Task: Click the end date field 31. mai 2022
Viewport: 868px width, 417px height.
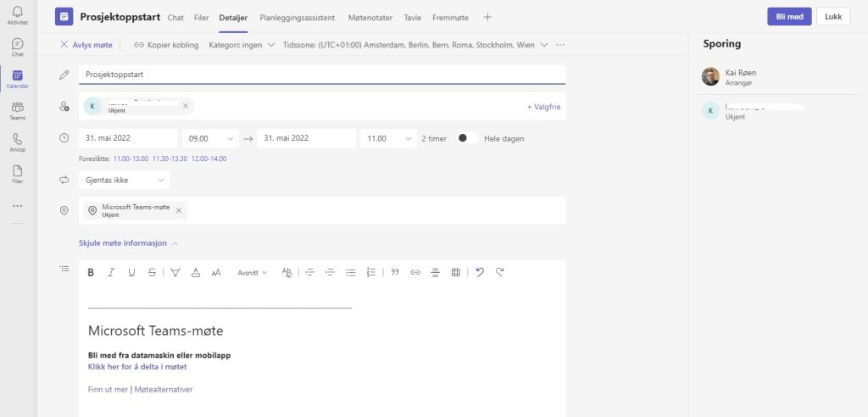Action: click(306, 138)
